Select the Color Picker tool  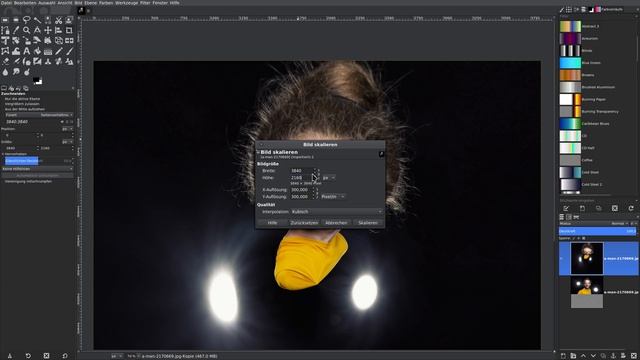pyautogui.click(x=16, y=30)
